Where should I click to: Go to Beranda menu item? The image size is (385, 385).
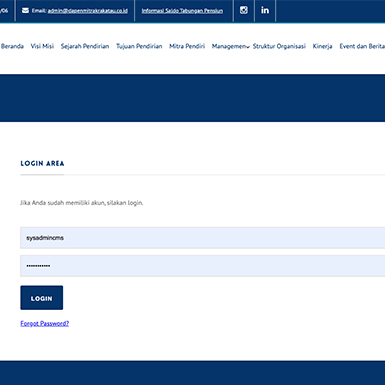[12, 46]
